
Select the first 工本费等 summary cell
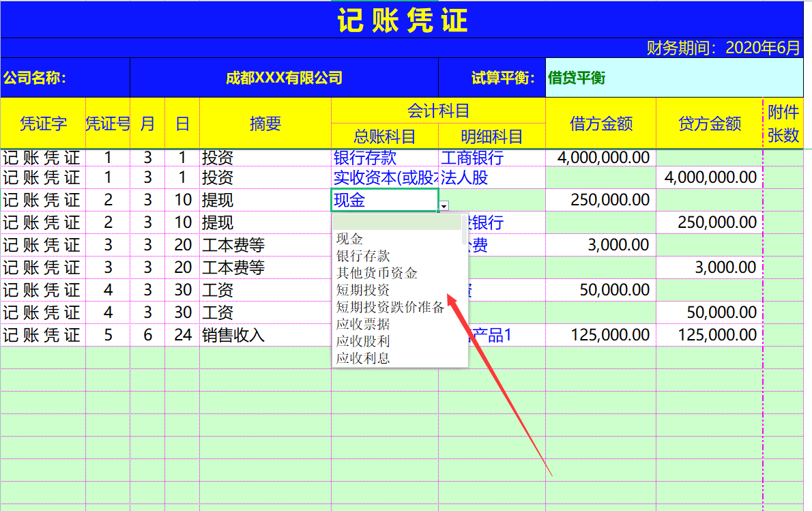pyautogui.click(x=265, y=245)
